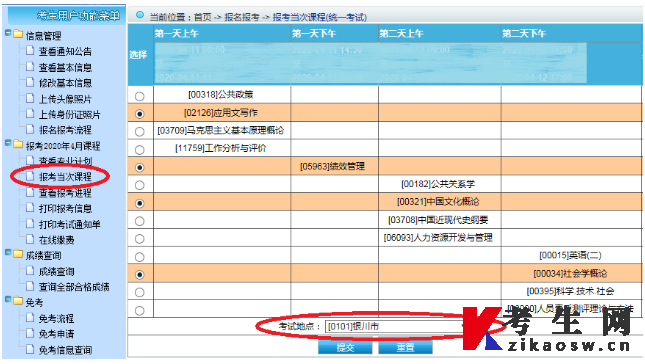Select radio for [00034]社会学概论

click(140, 274)
